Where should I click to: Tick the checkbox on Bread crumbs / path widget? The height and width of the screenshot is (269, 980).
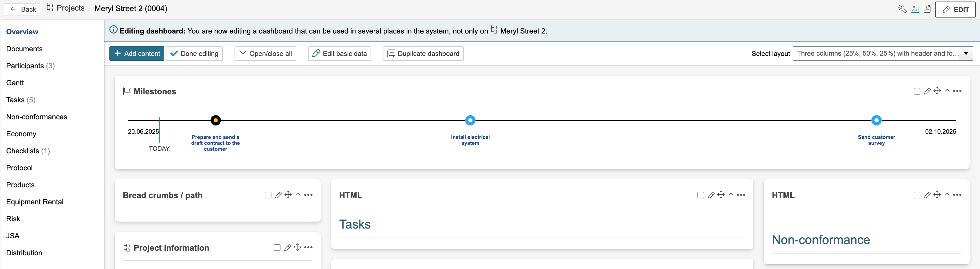pyautogui.click(x=268, y=195)
